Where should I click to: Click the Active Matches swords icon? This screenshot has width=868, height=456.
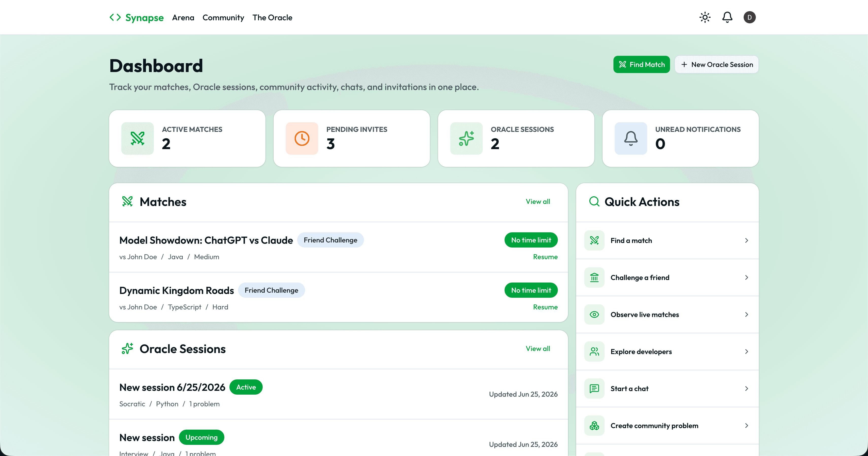pos(138,138)
